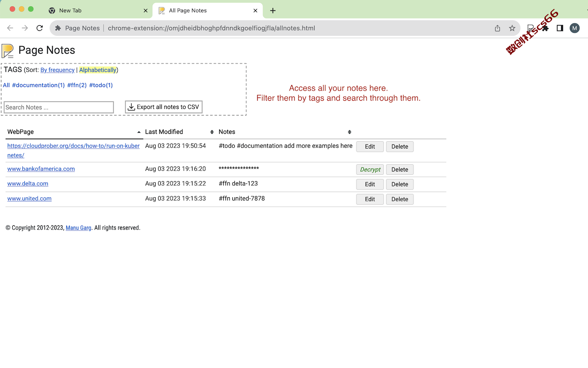Screen dimensions: 588x368
Task: Close the New Tab tab
Action: [x=146, y=11]
